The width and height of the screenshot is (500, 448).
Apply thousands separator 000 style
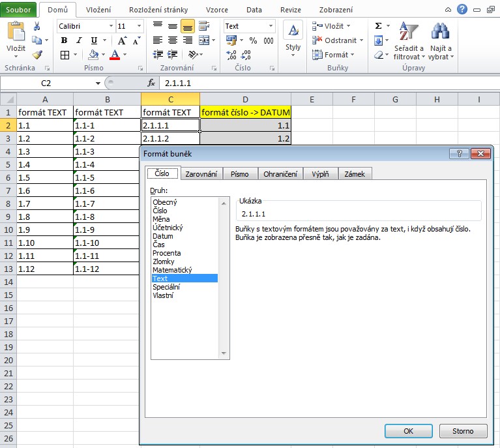point(269,40)
